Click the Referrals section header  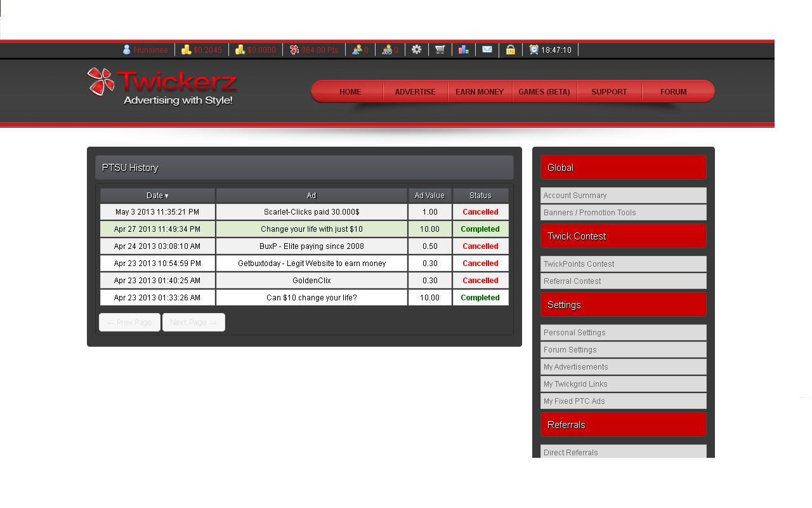(624, 425)
